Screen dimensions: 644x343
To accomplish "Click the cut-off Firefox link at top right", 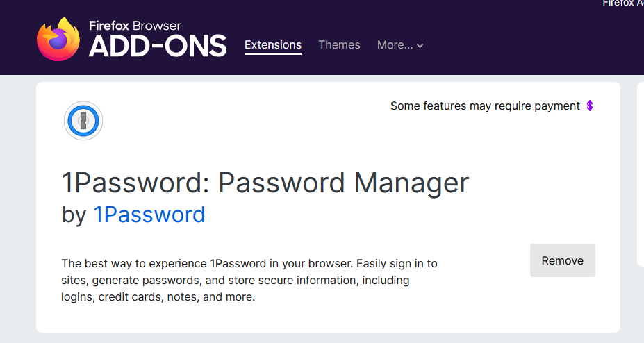I will pos(622,3).
